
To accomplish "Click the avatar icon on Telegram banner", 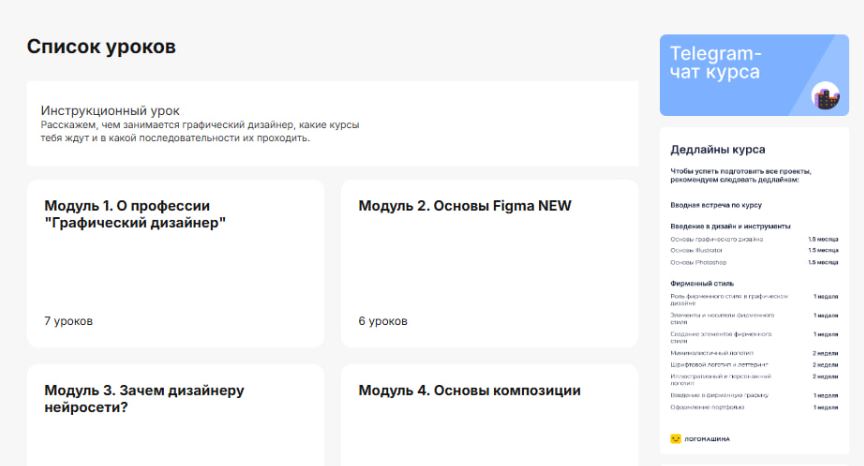I will pos(824,97).
